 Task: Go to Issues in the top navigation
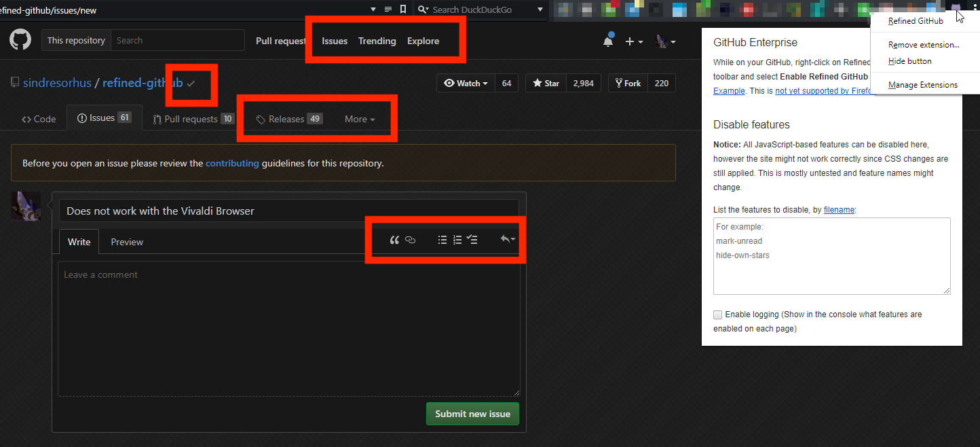335,41
